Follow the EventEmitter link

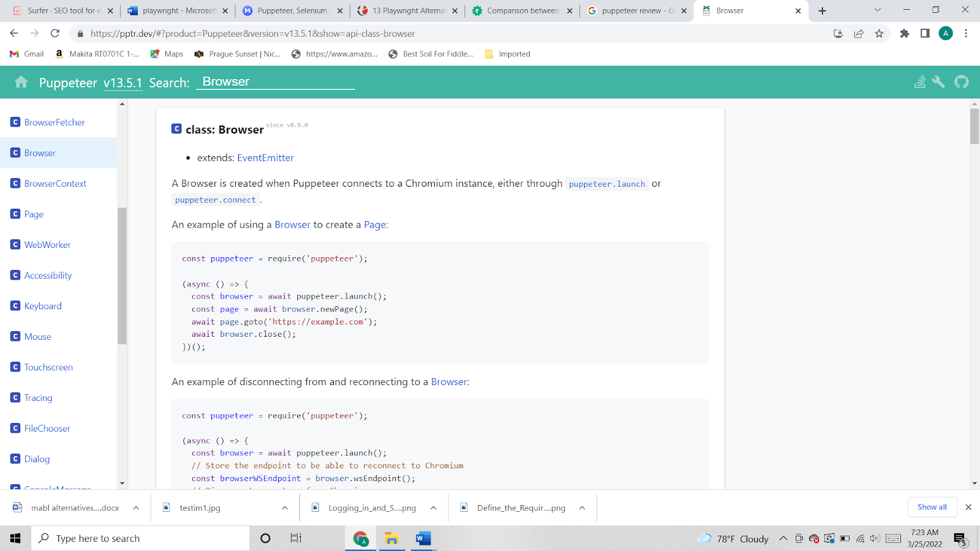(x=265, y=157)
